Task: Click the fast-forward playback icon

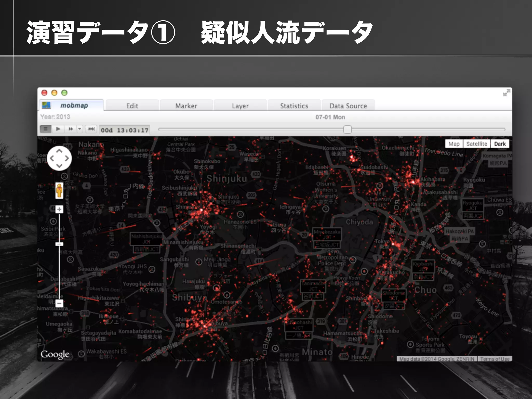Action: coord(70,129)
